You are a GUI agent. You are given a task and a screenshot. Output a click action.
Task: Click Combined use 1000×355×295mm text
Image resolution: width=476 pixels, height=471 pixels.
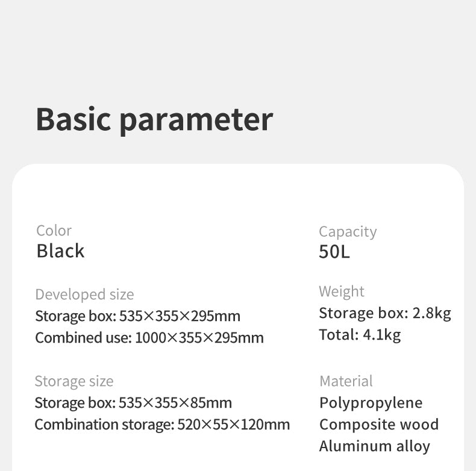pyautogui.click(x=149, y=338)
